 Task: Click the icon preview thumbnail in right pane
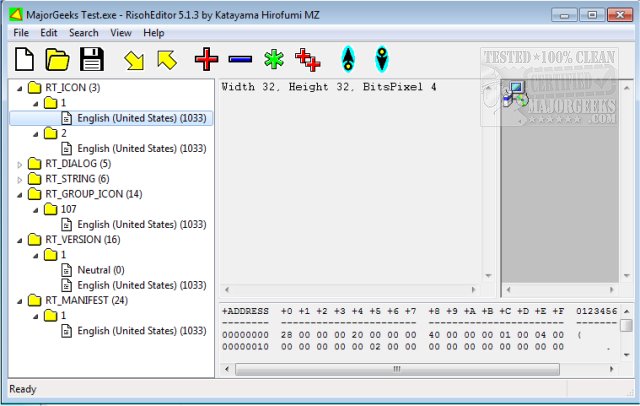pos(515,94)
